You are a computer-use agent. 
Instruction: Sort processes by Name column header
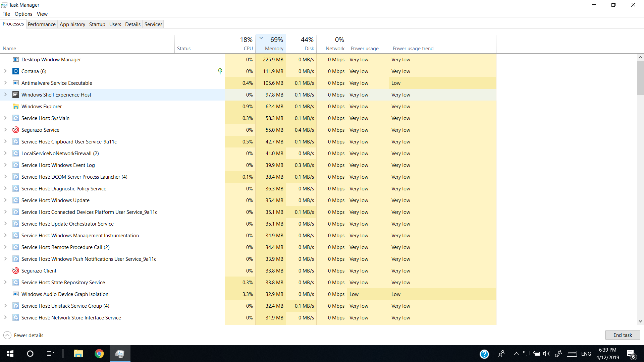87,44
